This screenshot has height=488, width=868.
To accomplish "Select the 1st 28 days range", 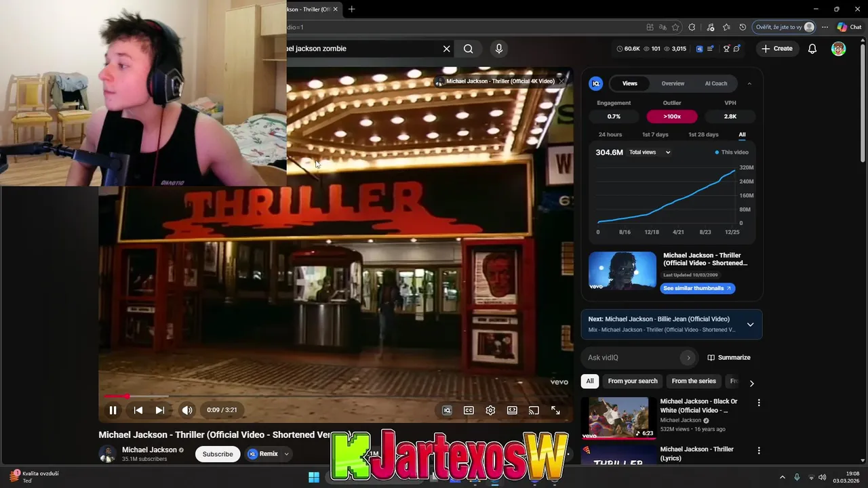I will tap(703, 135).
